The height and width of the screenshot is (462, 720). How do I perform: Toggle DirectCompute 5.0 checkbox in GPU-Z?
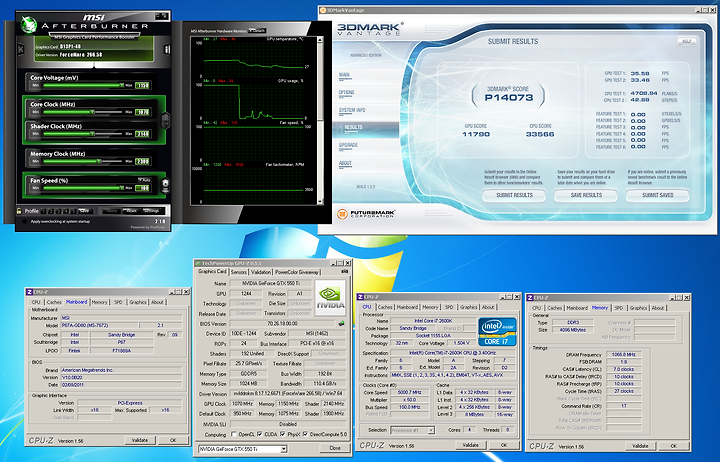click(305, 434)
